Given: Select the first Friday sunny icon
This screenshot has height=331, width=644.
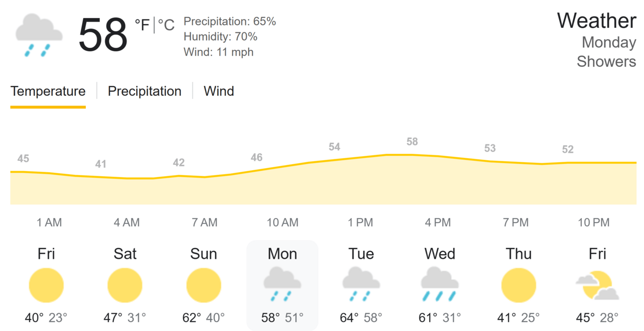Looking at the screenshot, I should click(46, 286).
